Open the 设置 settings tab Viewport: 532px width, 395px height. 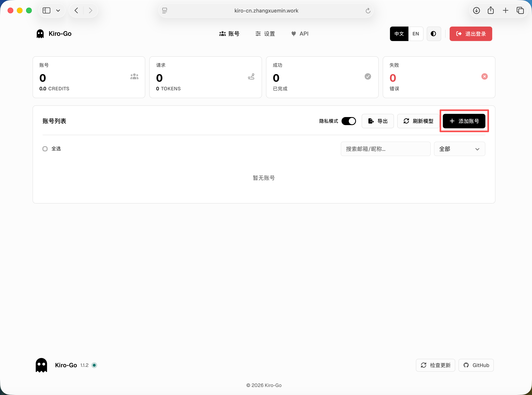[x=265, y=34]
